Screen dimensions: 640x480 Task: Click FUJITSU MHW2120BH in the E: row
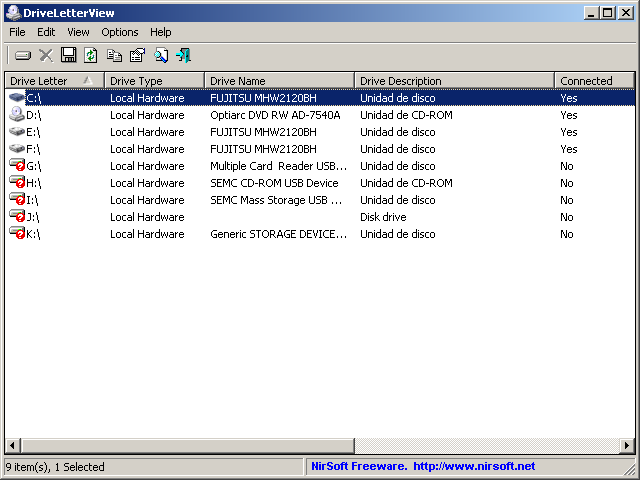coord(263,132)
